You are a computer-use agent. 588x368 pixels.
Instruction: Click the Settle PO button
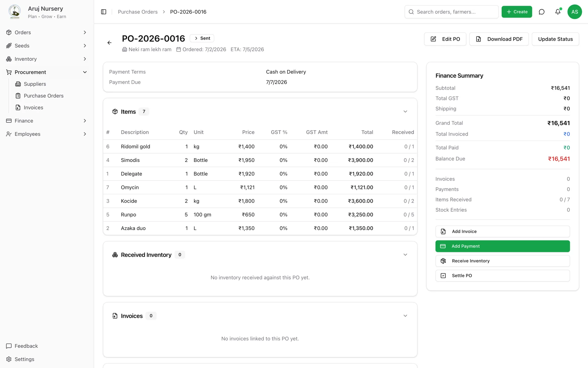coord(503,276)
